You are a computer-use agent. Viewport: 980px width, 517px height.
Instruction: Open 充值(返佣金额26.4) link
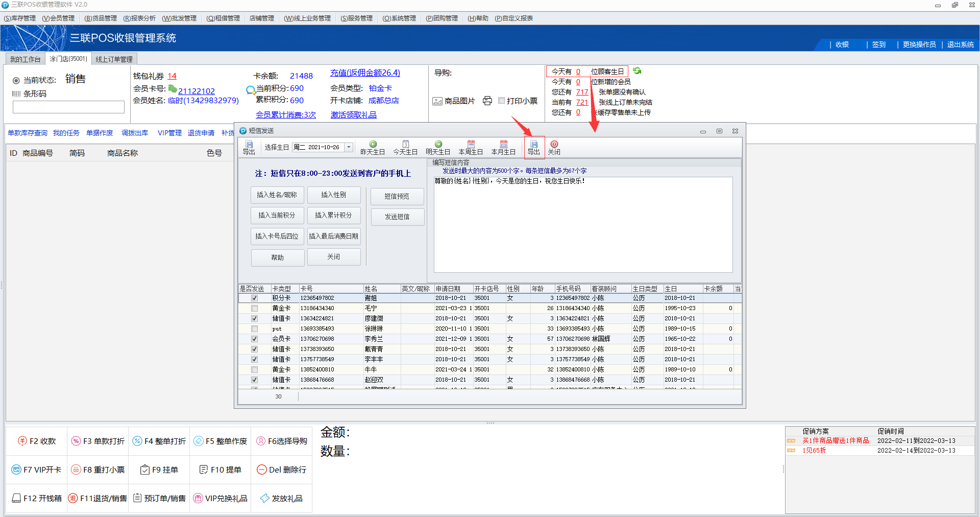365,73
